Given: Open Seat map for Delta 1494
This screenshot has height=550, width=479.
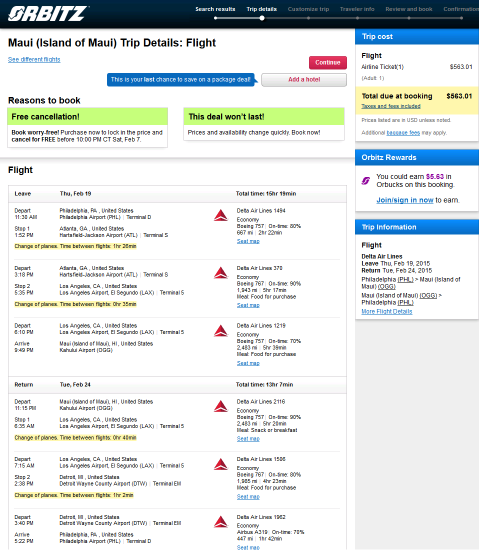Looking at the screenshot, I should (248, 241).
